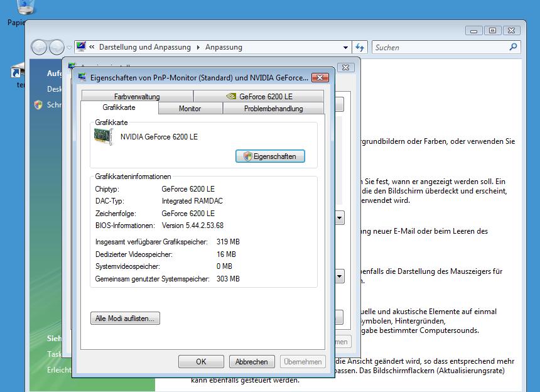The width and height of the screenshot is (540, 392).
Task: Confirm with the OK button
Action: (201, 362)
